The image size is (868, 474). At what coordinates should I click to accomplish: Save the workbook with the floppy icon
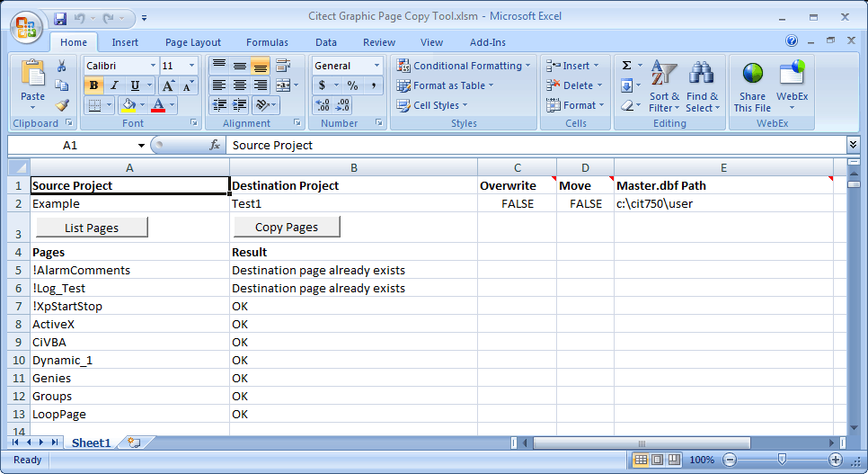[60, 18]
